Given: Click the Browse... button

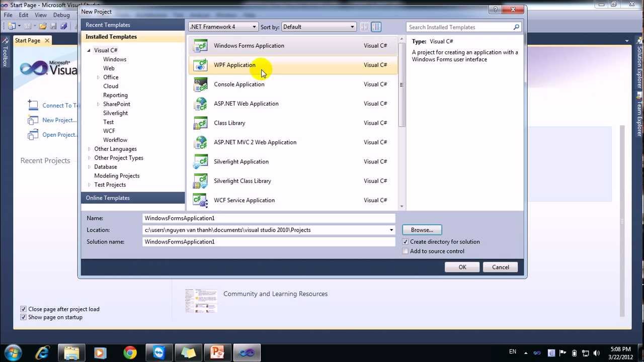Looking at the screenshot, I should [422, 230].
